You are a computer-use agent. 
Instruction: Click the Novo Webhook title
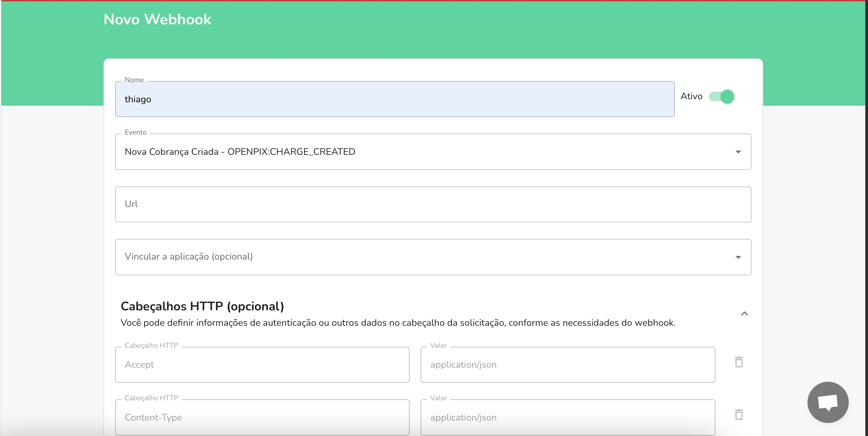(x=157, y=20)
